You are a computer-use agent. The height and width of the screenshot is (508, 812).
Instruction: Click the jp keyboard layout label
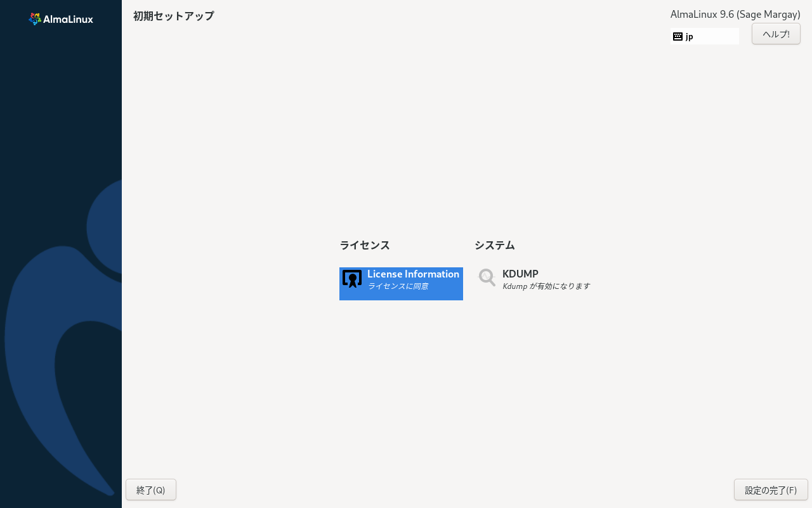[690, 37]
